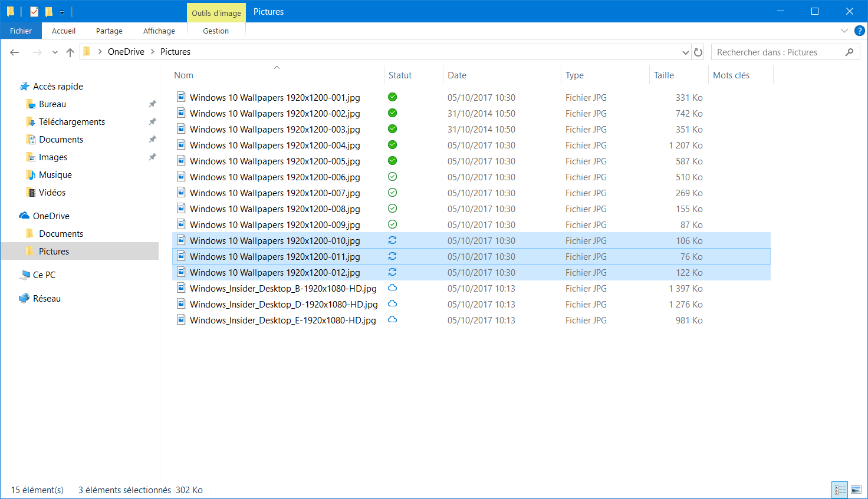Open the Fichier menu
The width and height of the screenshot is (868, 499).
point(21,31)
